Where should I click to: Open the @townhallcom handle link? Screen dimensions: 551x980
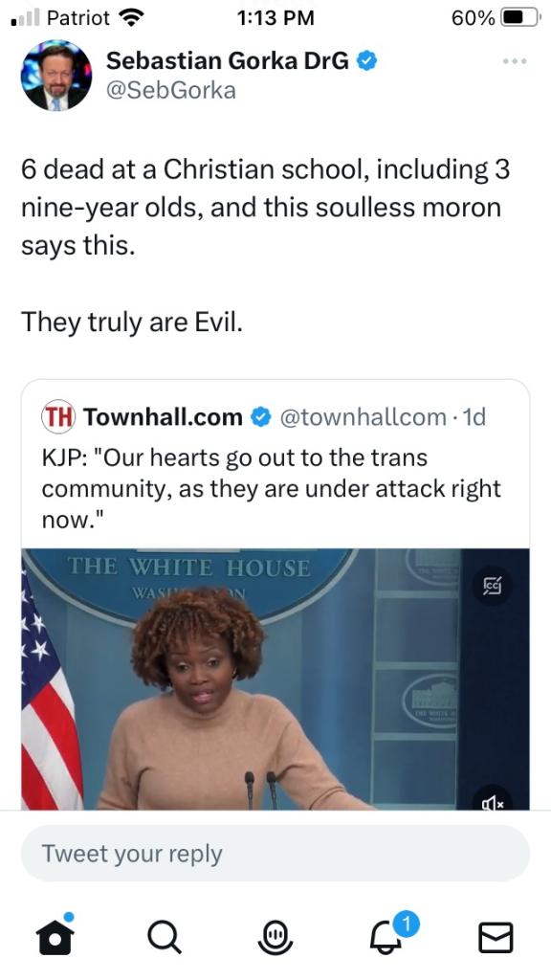(362, 417)
